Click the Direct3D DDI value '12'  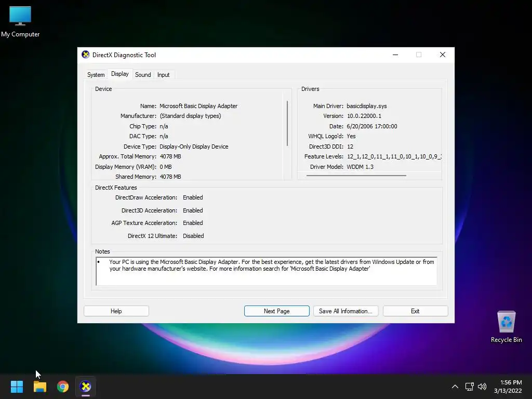pos(350,147)
